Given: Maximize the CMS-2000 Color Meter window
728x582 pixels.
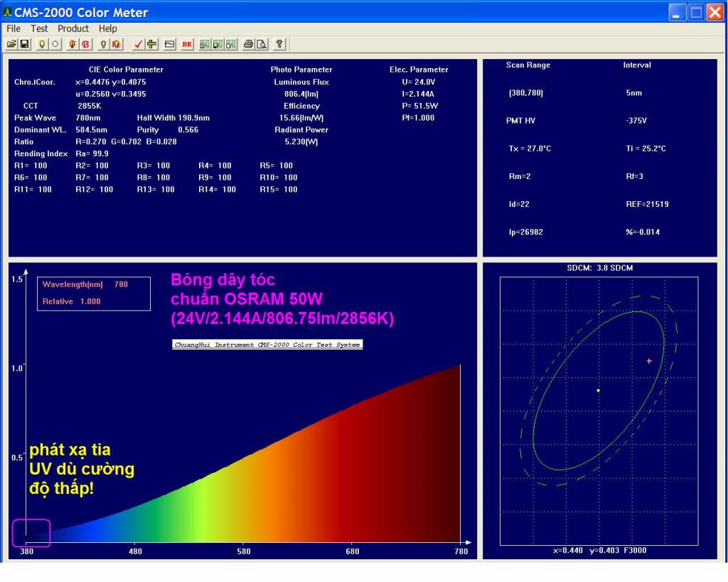Looking at the screenshot, I should [695, 12].
